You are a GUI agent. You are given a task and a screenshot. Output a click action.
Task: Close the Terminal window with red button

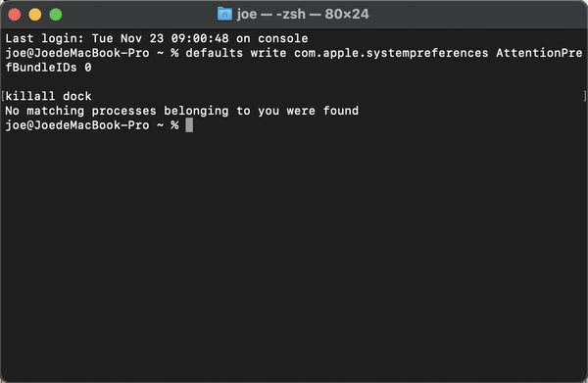[x=15, y=15]
